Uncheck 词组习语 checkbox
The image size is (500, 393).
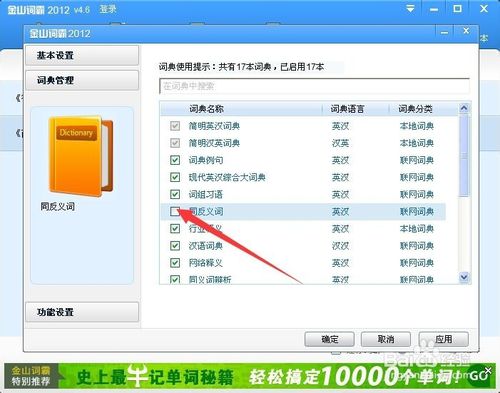coord(175,194)
